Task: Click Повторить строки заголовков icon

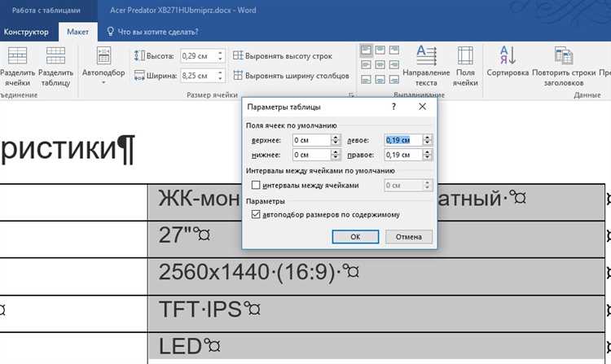Action: click(x=565, y=57)
